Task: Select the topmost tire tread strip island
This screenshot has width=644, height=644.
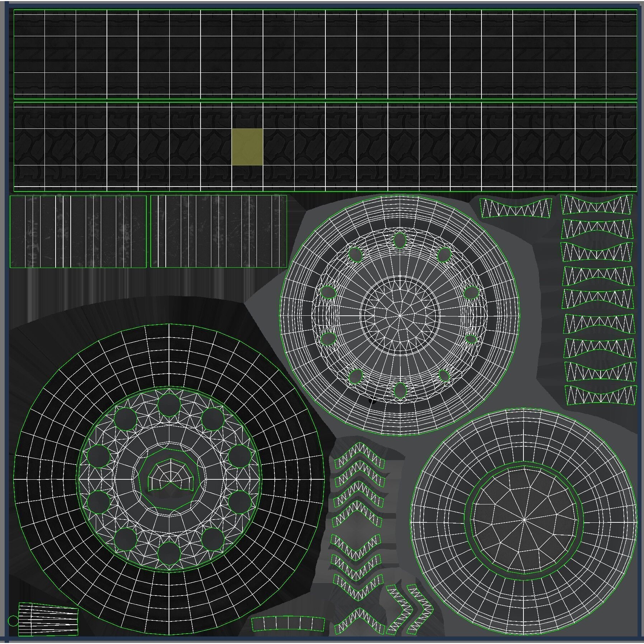Action: [325, 54]
